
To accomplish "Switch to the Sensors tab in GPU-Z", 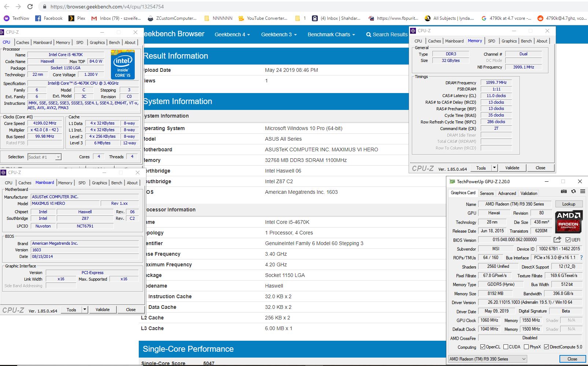I will pyautogui.click(x=487, y=193).
